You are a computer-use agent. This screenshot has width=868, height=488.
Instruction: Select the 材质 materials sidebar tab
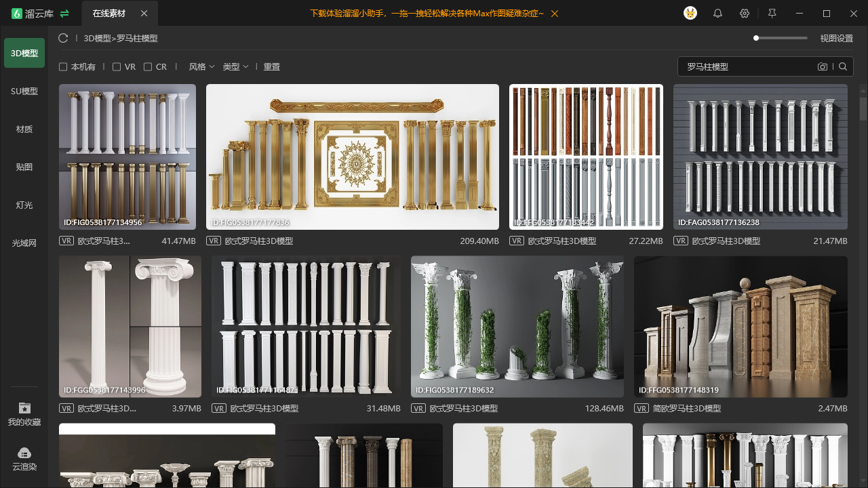24,129
